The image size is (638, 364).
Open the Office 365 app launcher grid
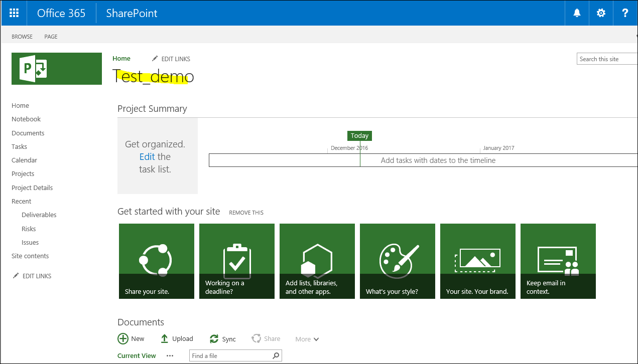click(14, 13)
